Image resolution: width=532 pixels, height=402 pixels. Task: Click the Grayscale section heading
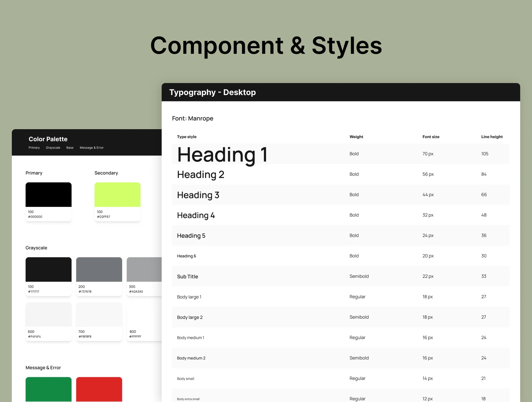(36, 248)
